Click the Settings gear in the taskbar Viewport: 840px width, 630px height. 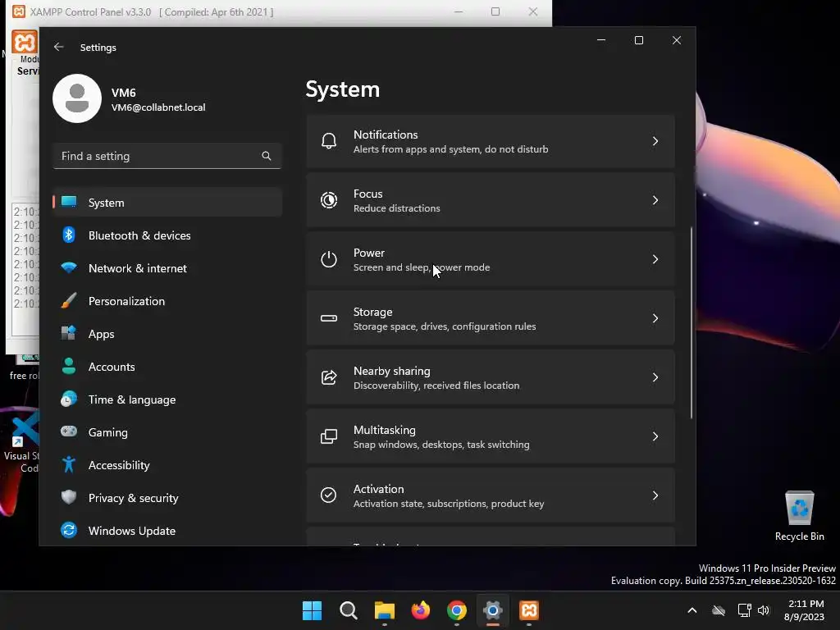(x=493, y=610)
